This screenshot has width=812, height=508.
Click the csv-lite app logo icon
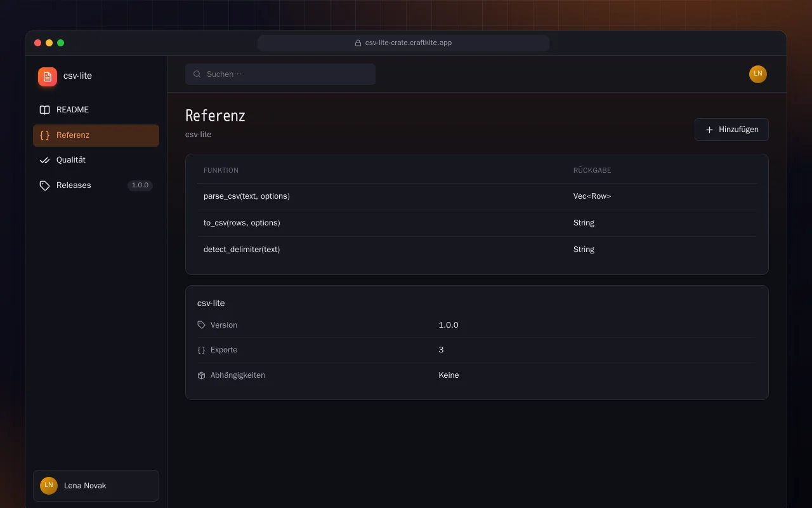click(x=48, y=77)
